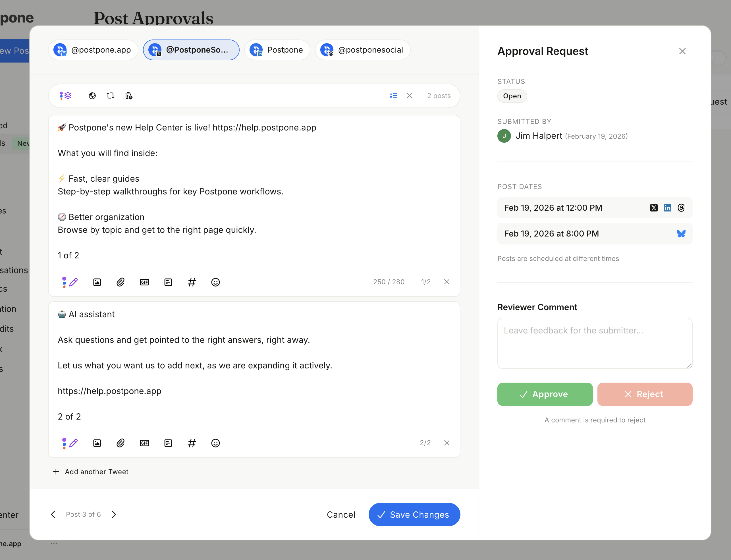Attach a file to the first tweet
The image size is (731, 560).
click(121, 282)
